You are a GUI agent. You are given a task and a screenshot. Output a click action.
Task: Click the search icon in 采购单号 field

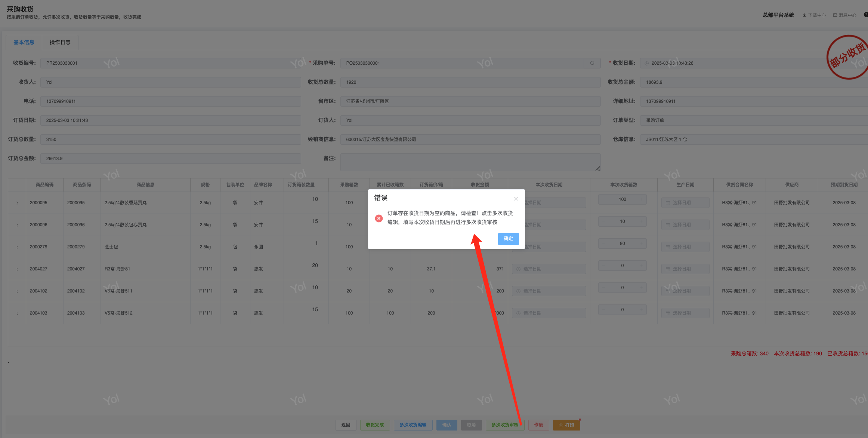tap(592, 63)
